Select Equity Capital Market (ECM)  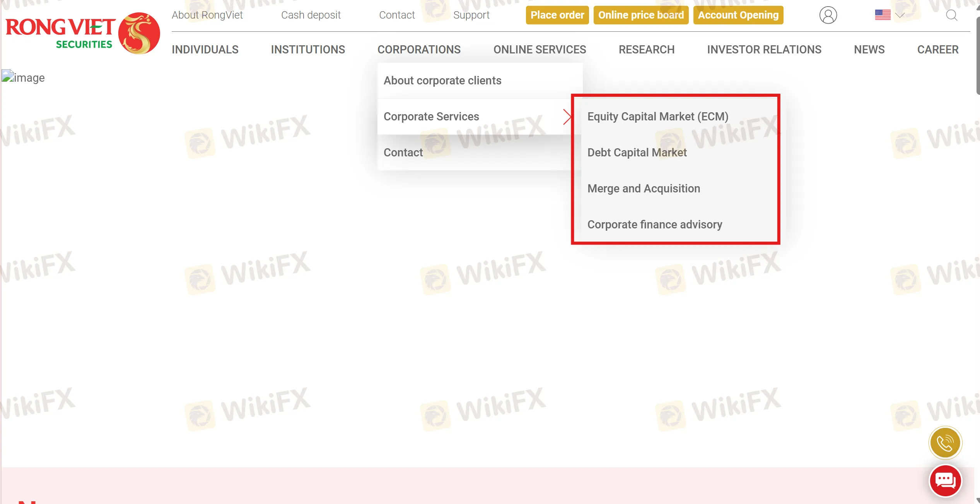point(657,117)
